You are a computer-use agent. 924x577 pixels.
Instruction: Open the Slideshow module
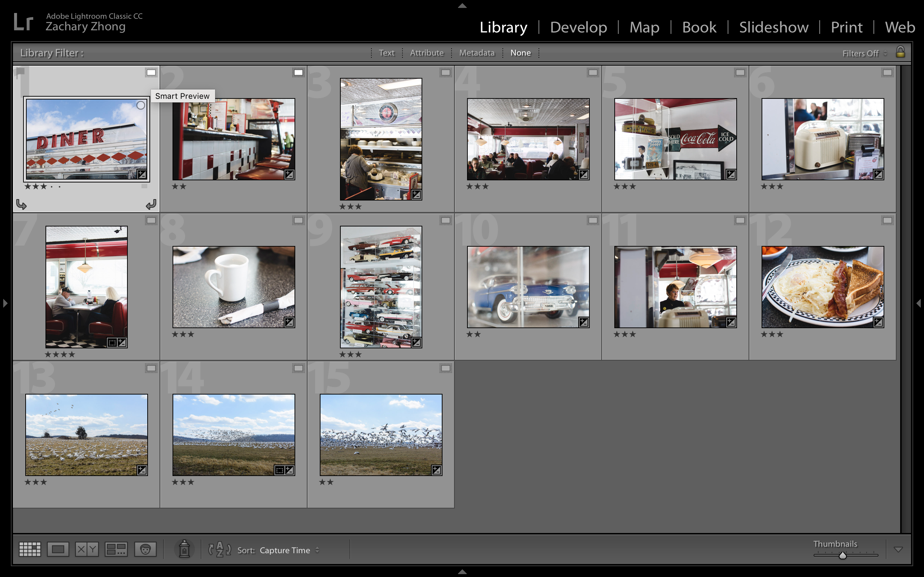point(773,27)
